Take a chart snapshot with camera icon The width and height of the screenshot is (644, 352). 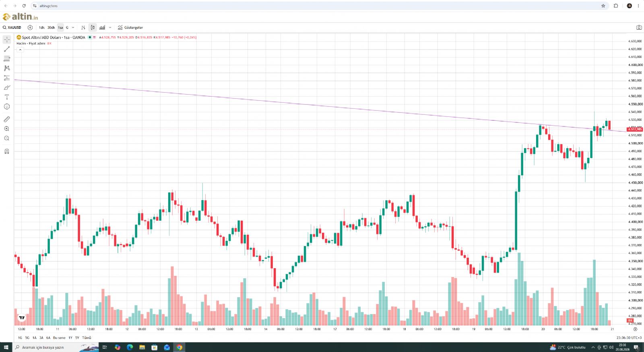coord(639,27)
